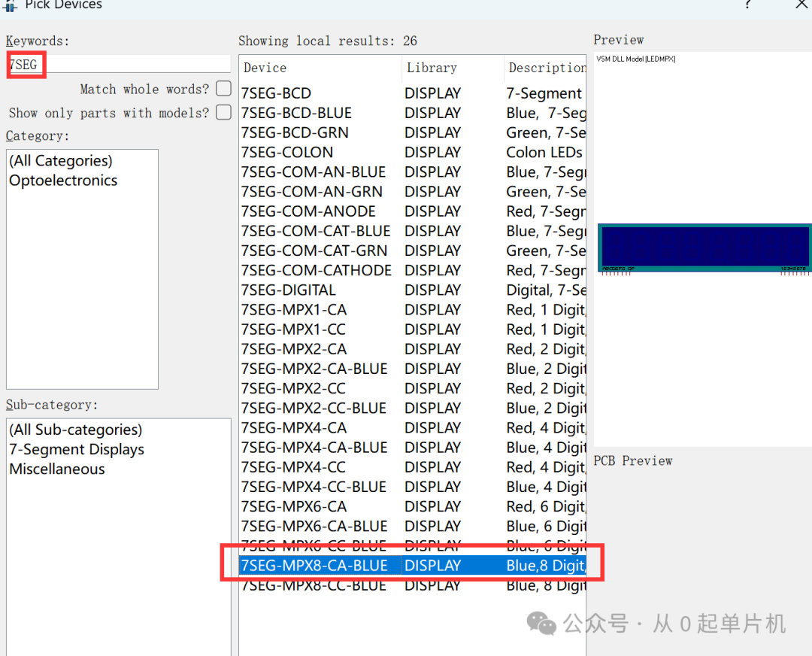Pick the 7SEG-MPX2-CA device
The height and width of the screenshot is (656, 812).
[x=412, y=349]
